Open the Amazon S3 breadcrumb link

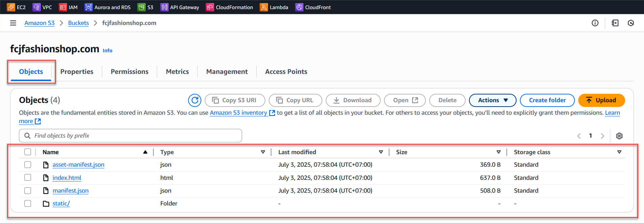tap(39, 23)
